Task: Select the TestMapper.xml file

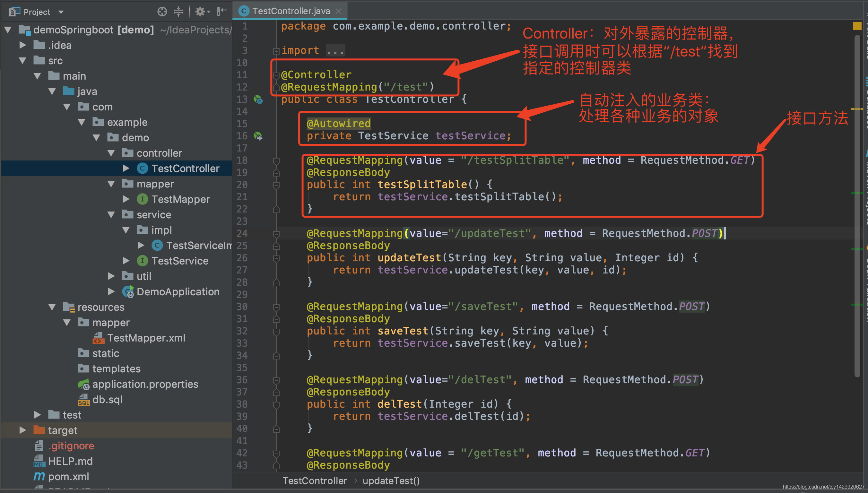Action: (146, 338)
